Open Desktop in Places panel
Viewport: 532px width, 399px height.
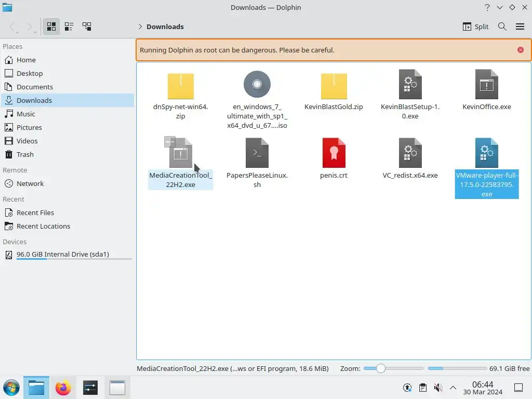(68, 73)
